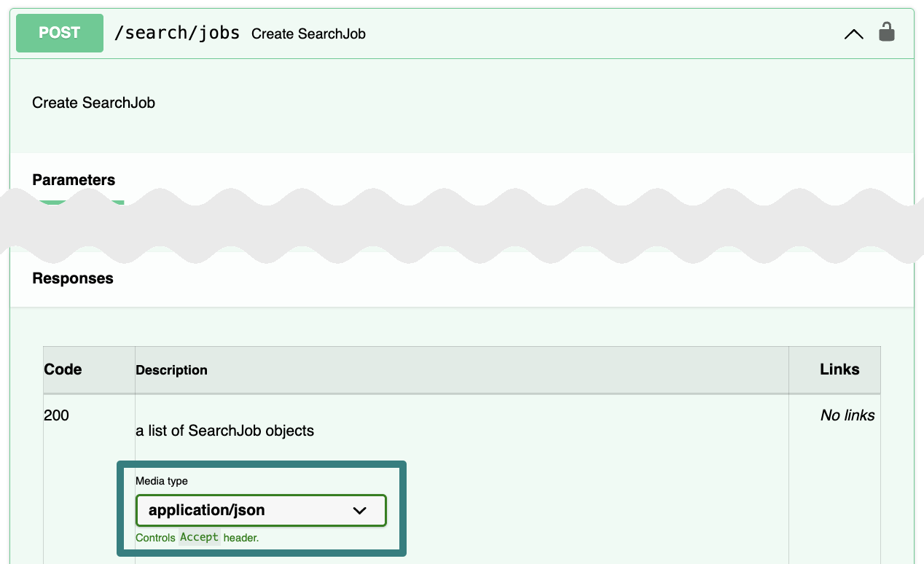Click the Create SearchJob summary text
The image size is (924, 564).
coord(308,34)
